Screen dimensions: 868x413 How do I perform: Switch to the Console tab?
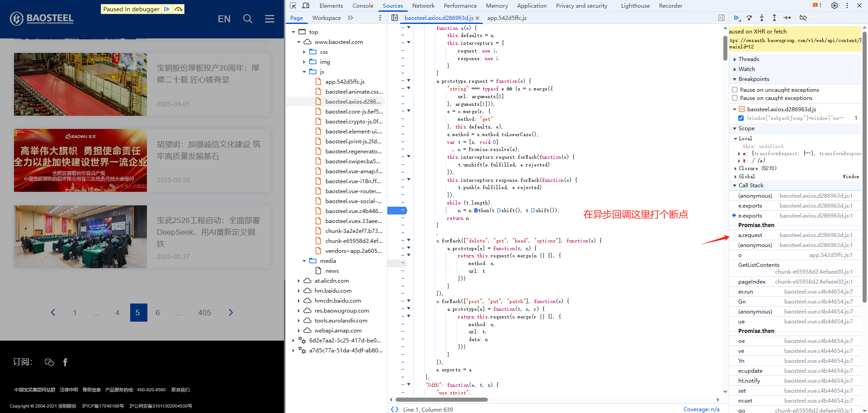coord(363,5)
